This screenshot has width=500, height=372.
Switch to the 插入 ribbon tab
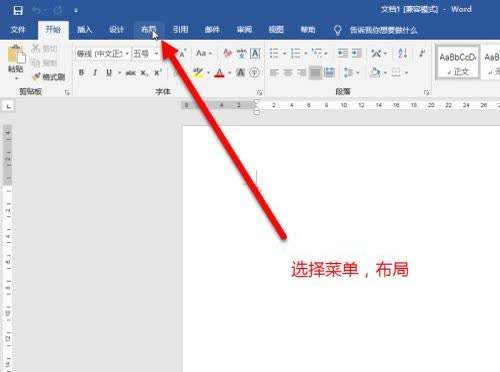pos(84,30)
